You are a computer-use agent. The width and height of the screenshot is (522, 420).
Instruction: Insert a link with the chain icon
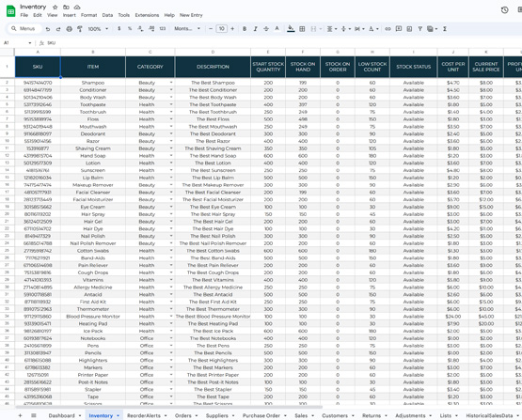point(388,29)
